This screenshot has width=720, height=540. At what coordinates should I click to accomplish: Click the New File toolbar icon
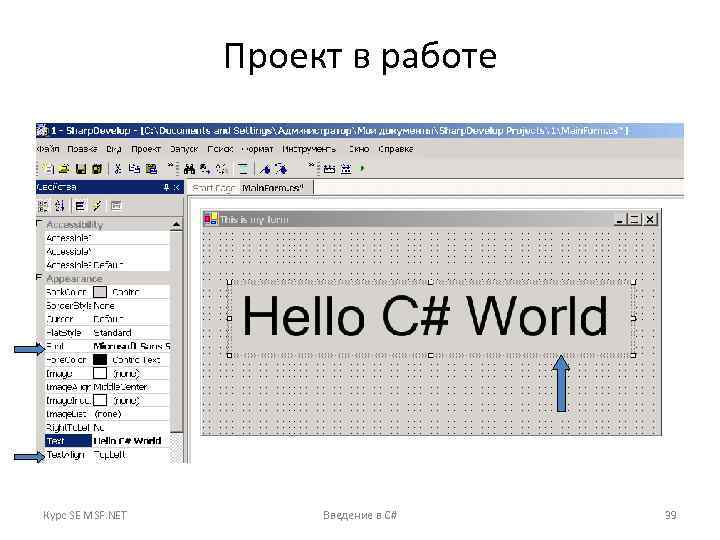[48, 169]
